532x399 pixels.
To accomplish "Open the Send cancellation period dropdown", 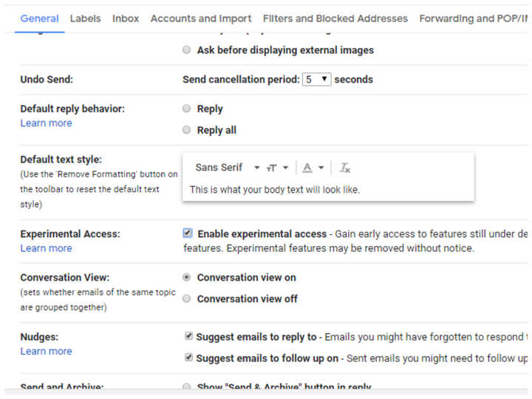I will [316, 79].
